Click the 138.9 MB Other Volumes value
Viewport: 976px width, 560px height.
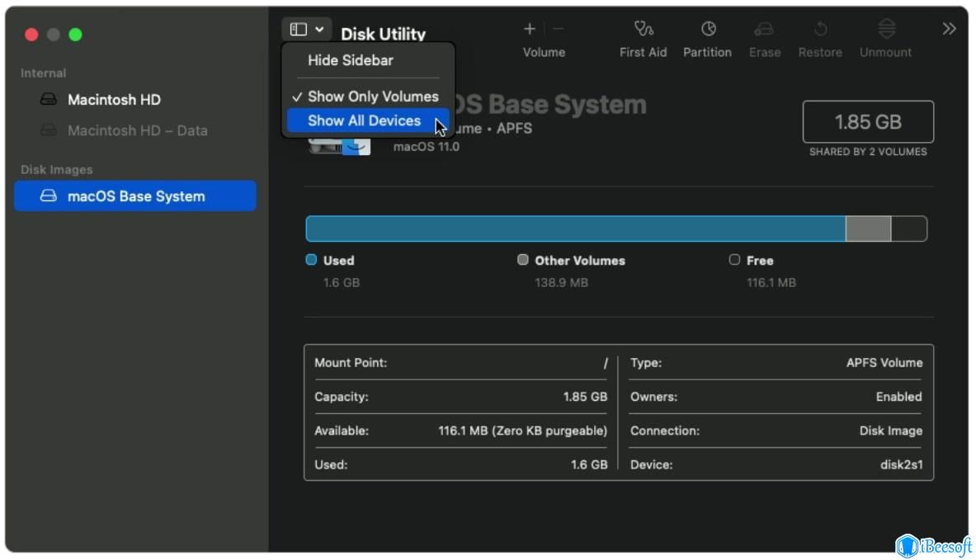click(x=562, y=283)
